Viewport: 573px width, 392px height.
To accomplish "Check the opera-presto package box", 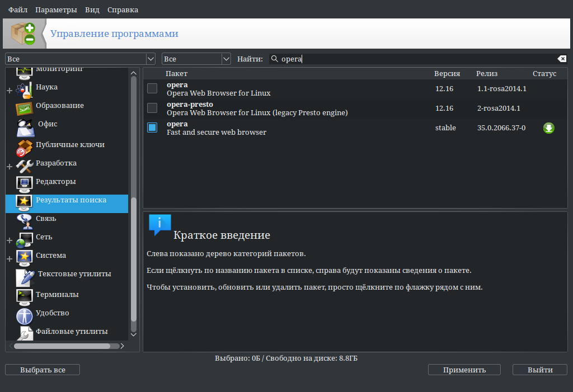I will point(152,108).
